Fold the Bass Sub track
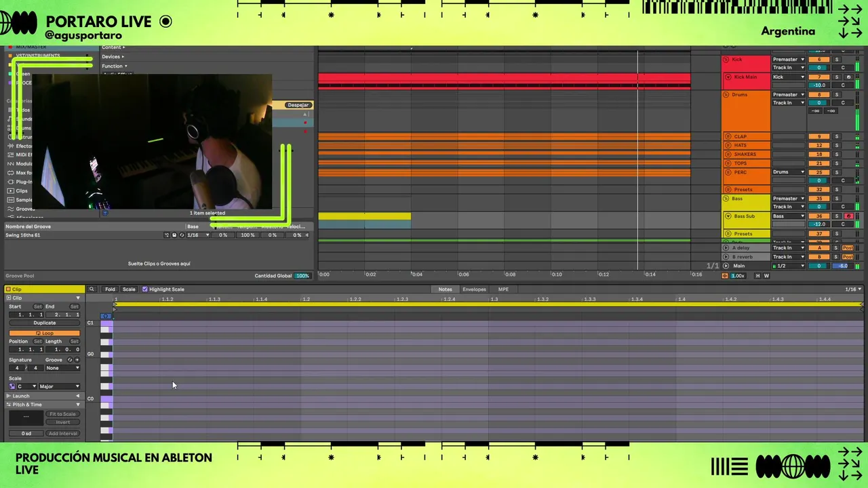The image size is (868, 488). 728,216
